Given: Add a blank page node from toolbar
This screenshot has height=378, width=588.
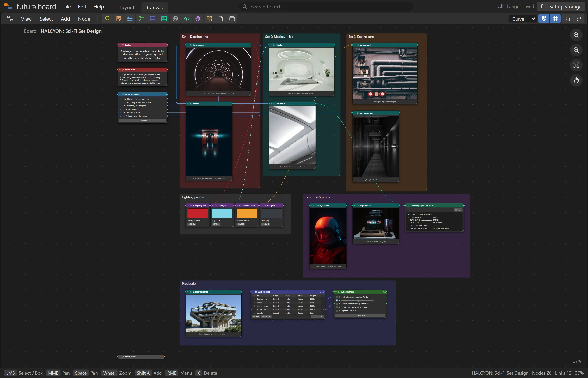Looking at the screenshot, I should tap(221, 19).
